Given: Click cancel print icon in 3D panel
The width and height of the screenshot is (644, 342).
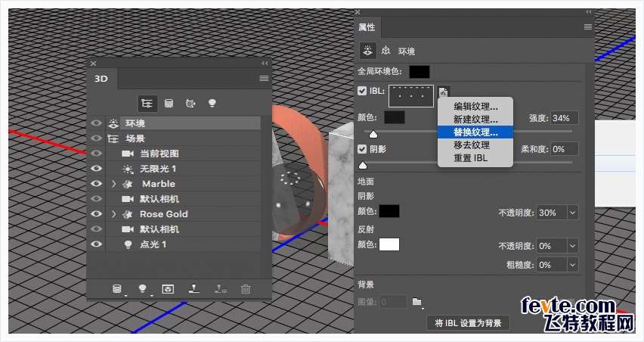Looking at the screenshot, I should click(220, 289).
